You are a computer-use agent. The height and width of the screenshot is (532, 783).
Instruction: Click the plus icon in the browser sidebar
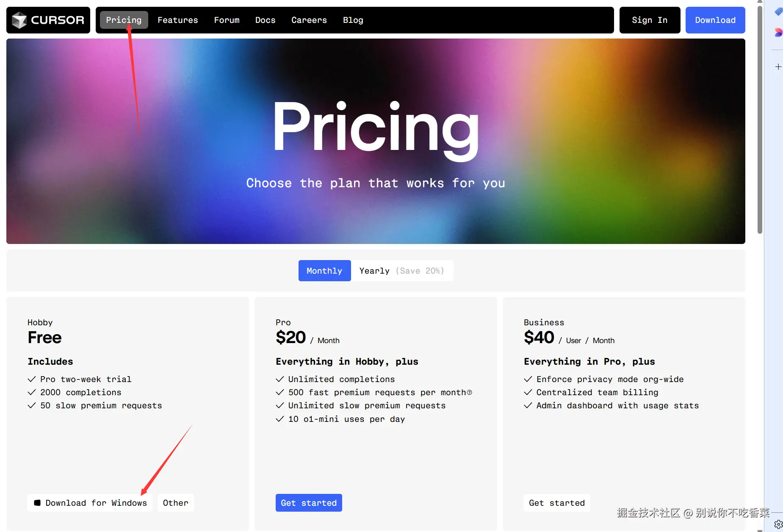778,67
